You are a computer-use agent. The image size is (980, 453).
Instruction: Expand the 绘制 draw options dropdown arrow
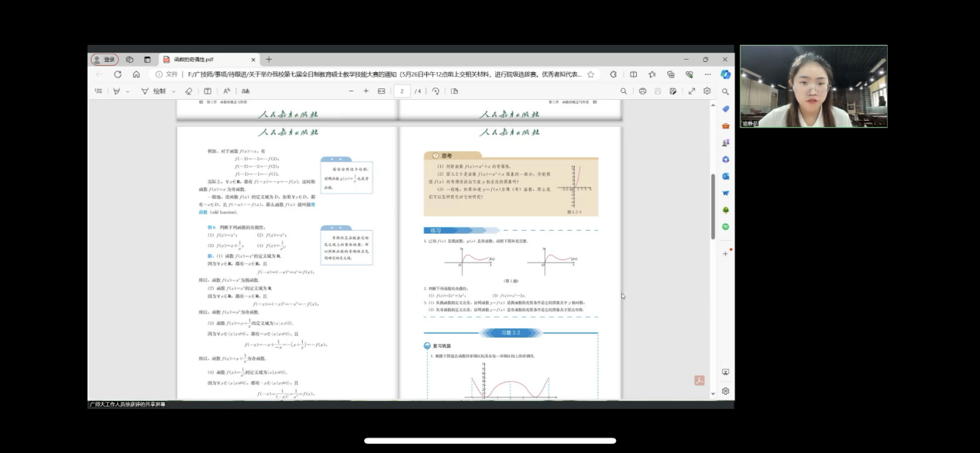[173, 91]
